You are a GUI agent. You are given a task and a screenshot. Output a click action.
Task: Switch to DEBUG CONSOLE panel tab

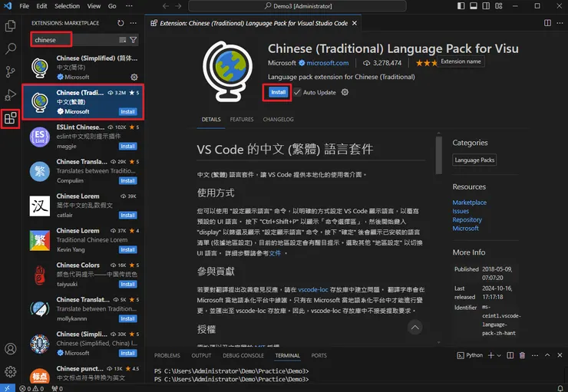click(x=243, y=355)
